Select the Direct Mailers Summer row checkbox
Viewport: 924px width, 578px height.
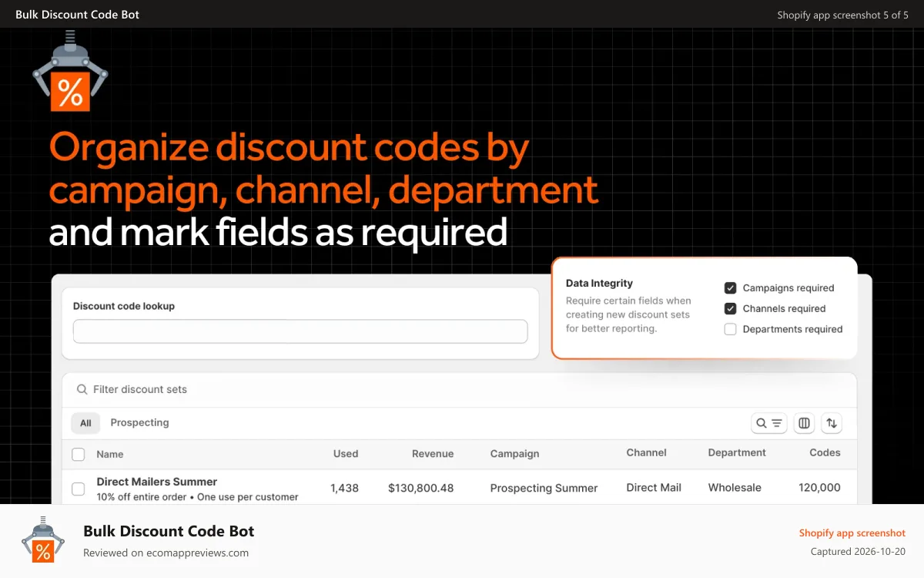coord(78,489)
